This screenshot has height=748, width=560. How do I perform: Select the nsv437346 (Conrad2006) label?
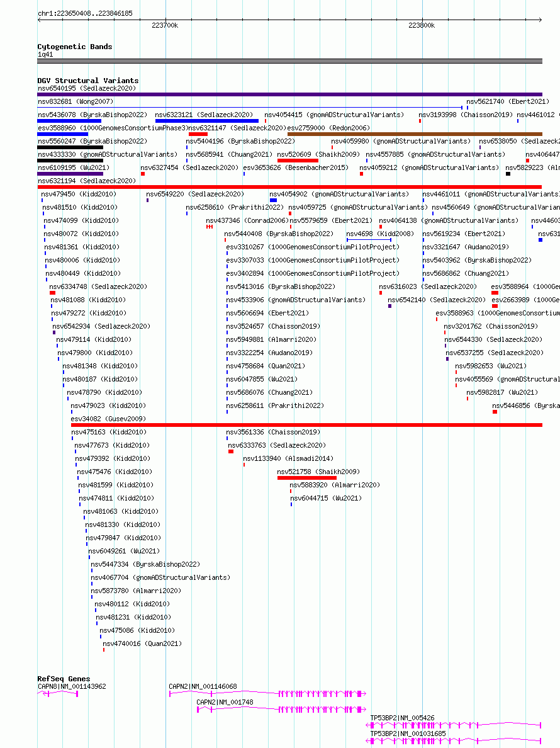(247, 221)
